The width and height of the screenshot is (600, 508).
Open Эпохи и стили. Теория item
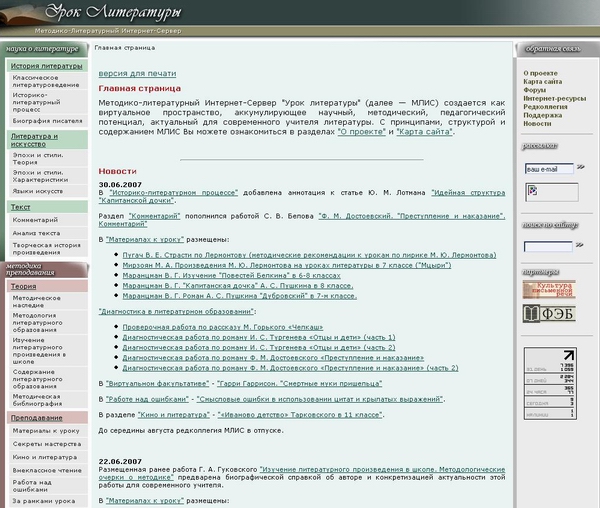click(x=38, y=158)
